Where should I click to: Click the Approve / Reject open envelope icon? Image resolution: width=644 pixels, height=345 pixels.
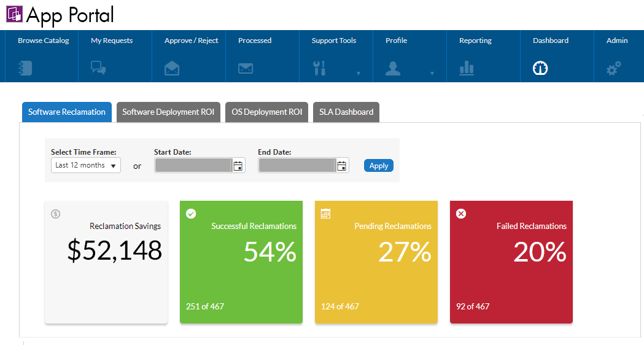[172, 69]
